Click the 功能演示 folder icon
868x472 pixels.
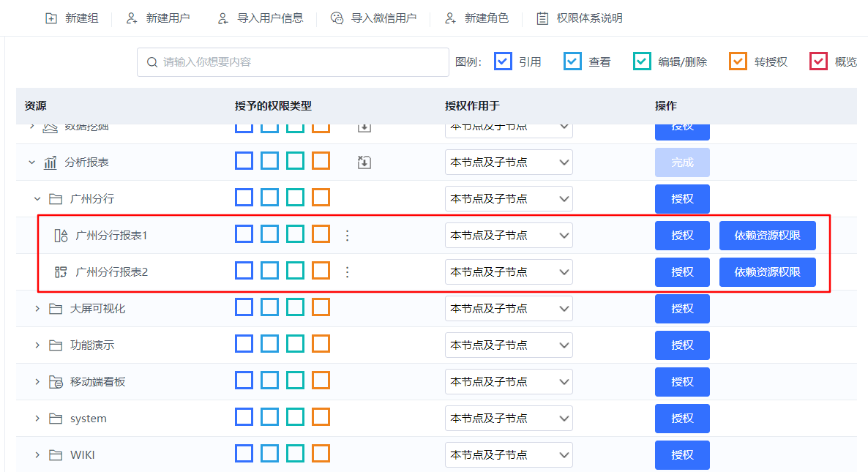[x=56, y=345]
